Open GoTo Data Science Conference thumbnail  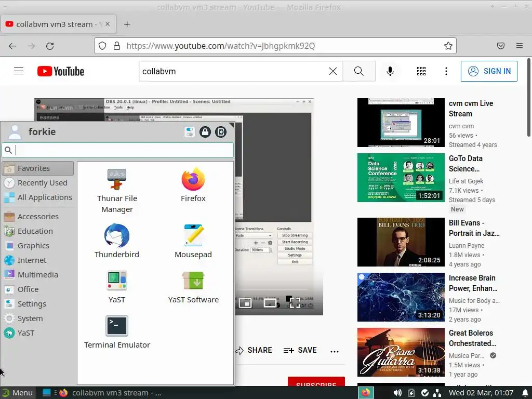[401, 178]
